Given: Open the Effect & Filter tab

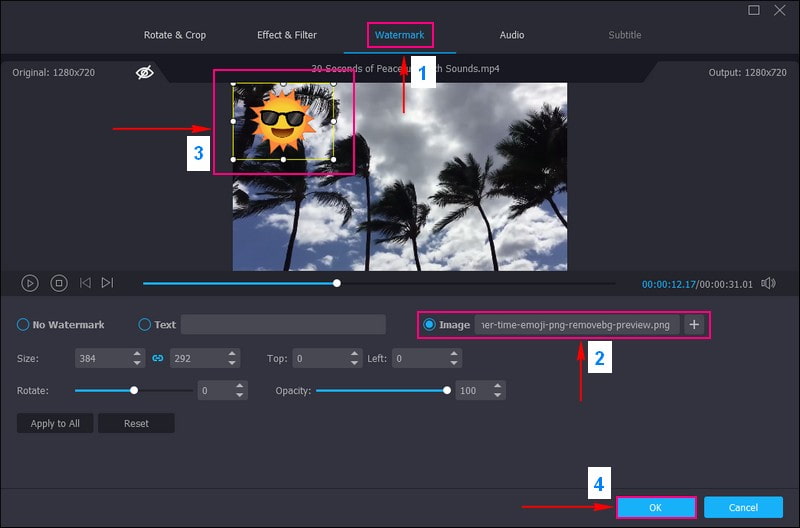Looking at the screenshot, I should point(287,35).
